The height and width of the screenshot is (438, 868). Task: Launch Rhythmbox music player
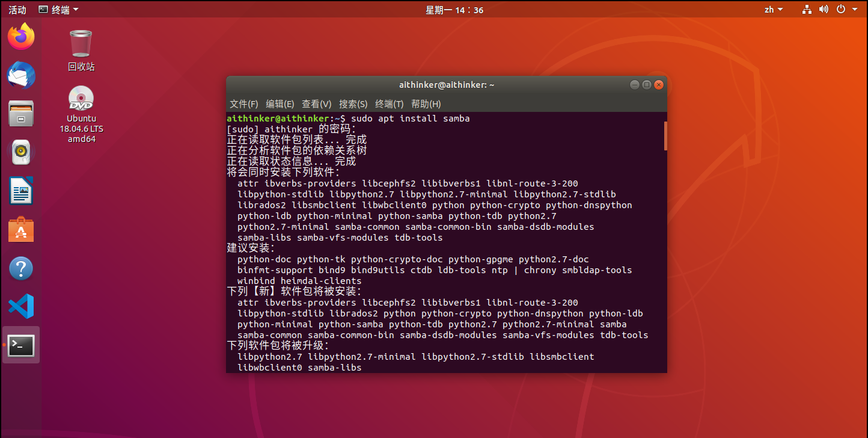click(x=21, y=152)
